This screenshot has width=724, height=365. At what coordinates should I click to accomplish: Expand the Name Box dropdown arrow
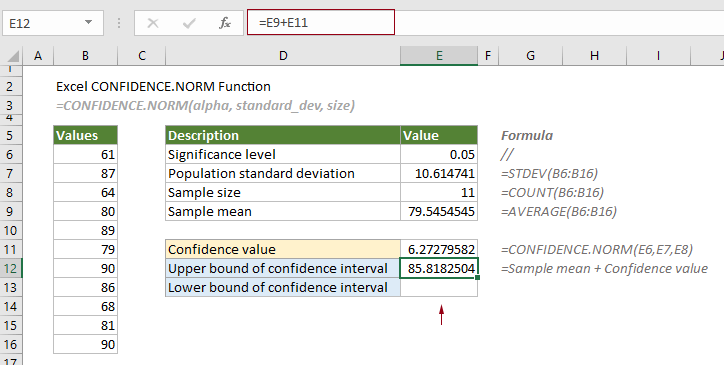point(88,22)
